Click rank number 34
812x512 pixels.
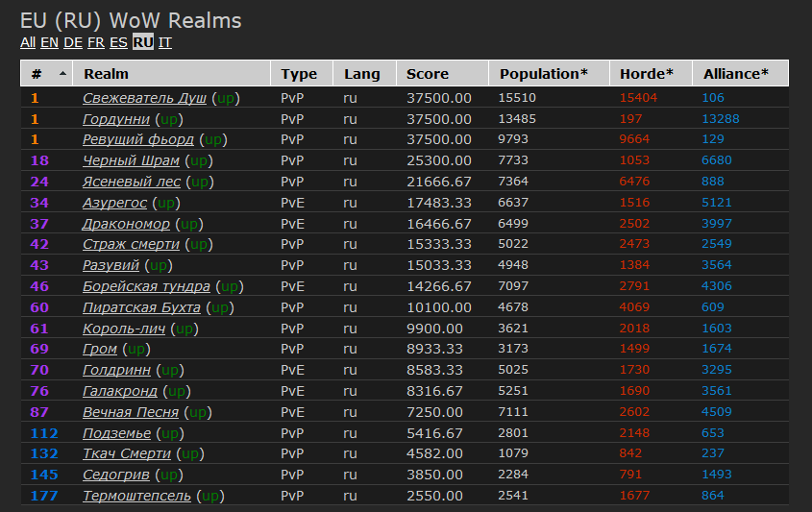pyautogui.click(x=39, y=203)
